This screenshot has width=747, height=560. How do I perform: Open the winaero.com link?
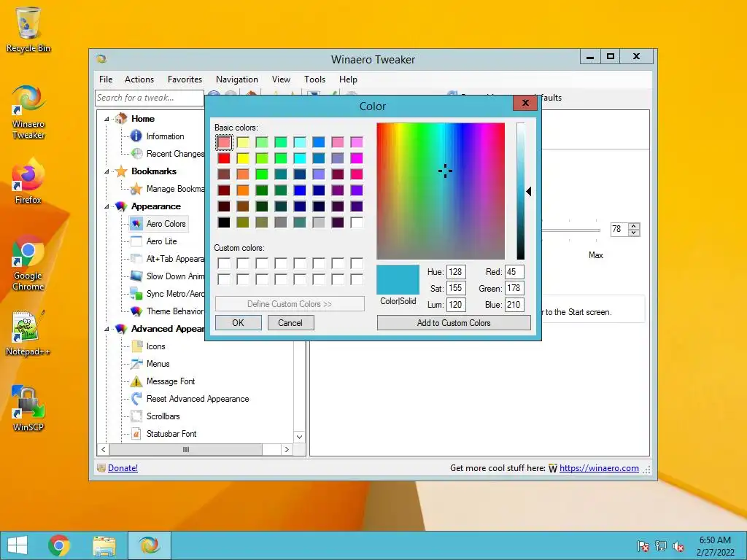(x=599, y=468)
